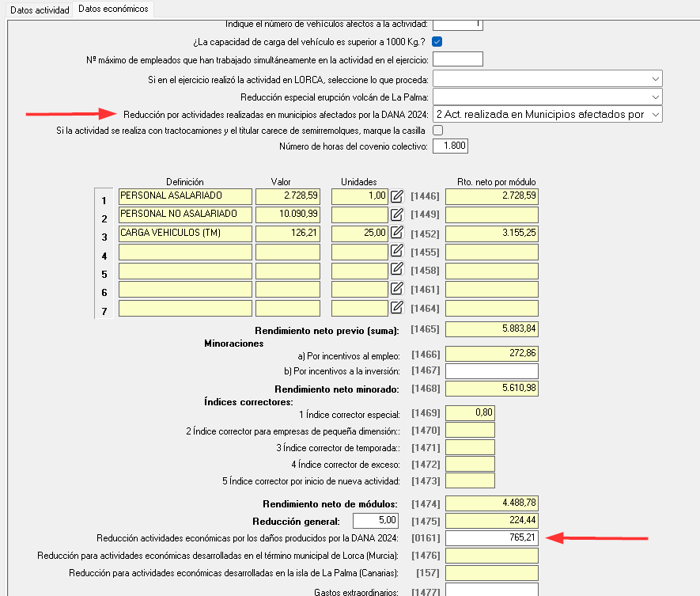Click Rto. neto por módulo value 3.155,25
700x596 pixels.
click(x=491, y=233)
